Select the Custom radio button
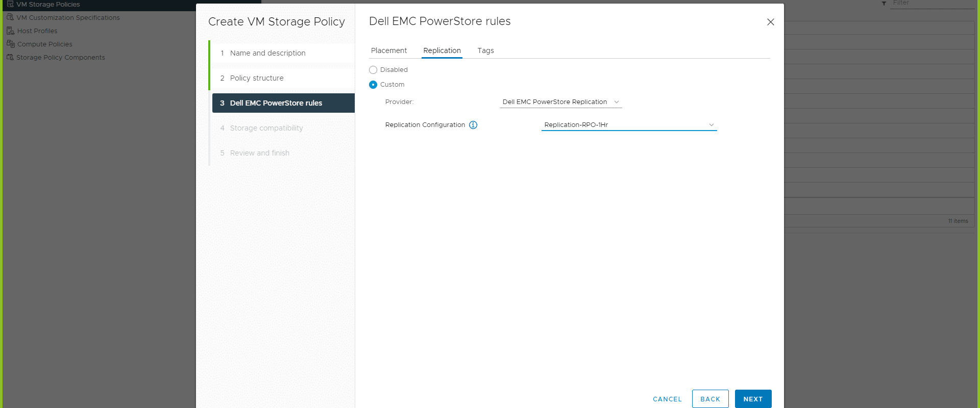 click(373, 85)
